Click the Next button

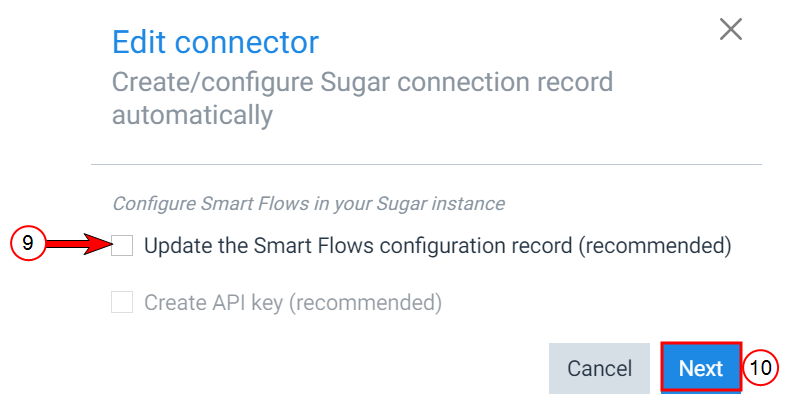(x=700, y=368)
